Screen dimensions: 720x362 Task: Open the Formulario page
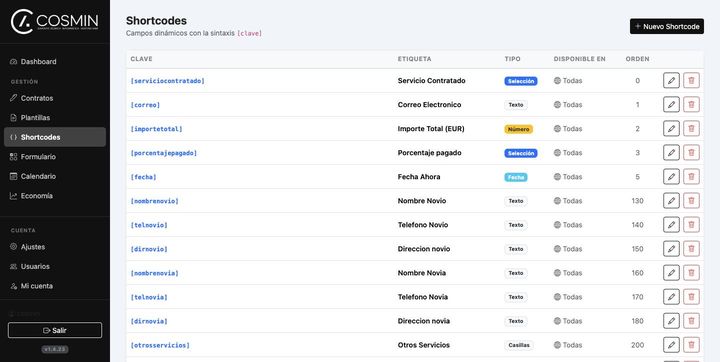coord(55,157)
